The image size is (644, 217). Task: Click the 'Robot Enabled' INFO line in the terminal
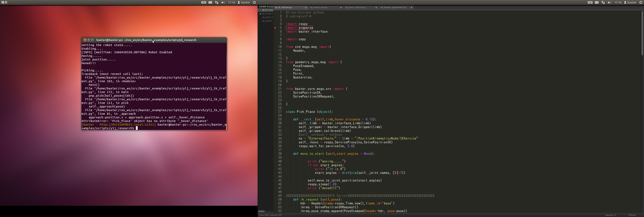(127, 52)
